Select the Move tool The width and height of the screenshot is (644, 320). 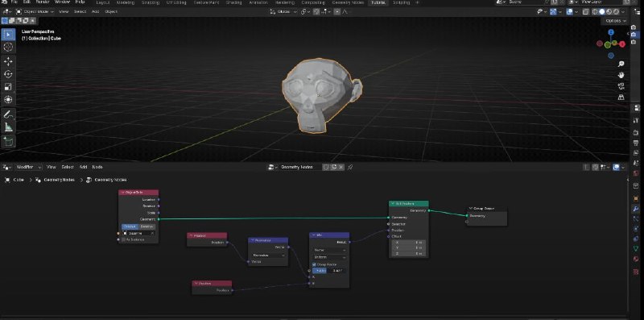(x=8, y=62)
